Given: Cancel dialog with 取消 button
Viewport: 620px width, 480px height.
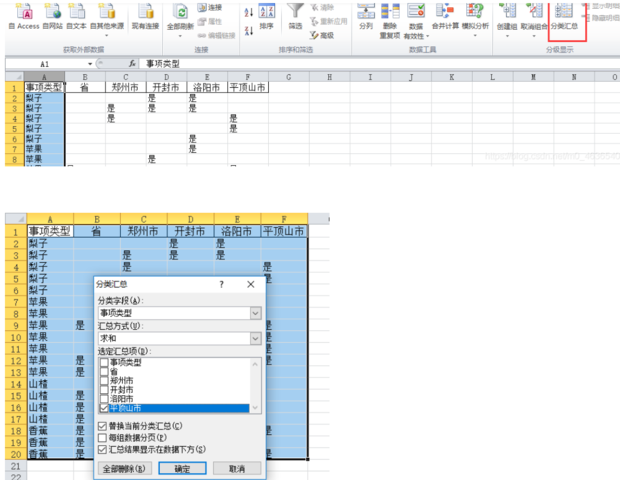Looking at the screenshot, I should click(x=237, y=469).
